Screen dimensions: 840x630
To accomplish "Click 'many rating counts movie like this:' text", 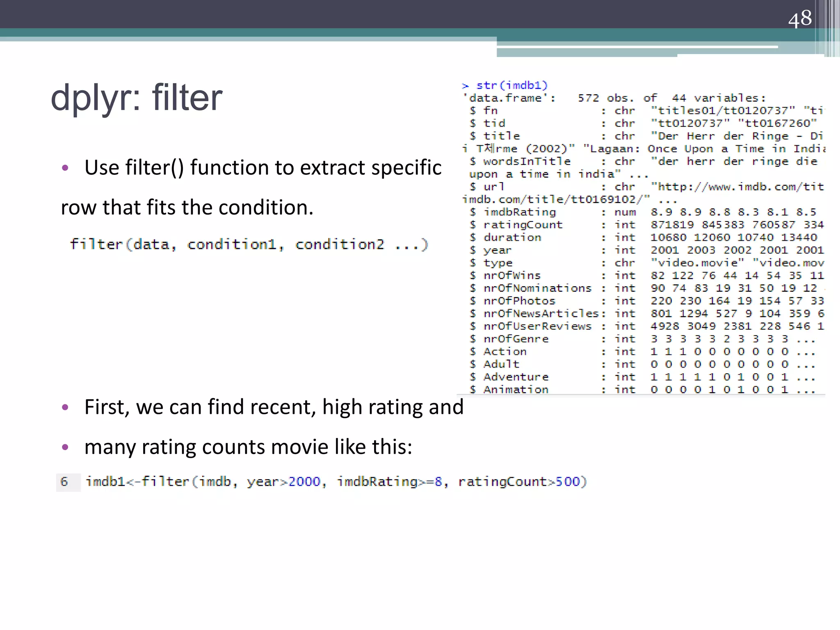I will [248, 447].
